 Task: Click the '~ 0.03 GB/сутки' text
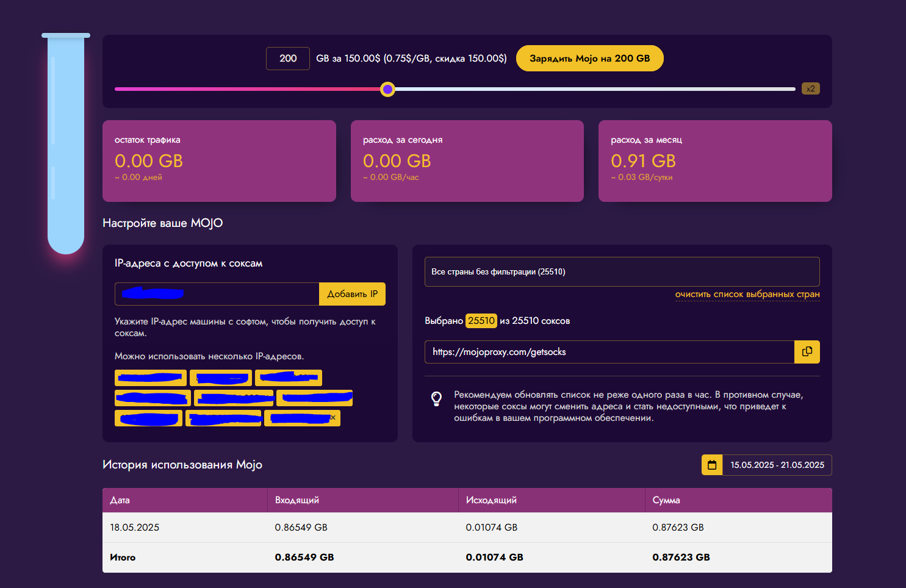click(x=642, y=177)
